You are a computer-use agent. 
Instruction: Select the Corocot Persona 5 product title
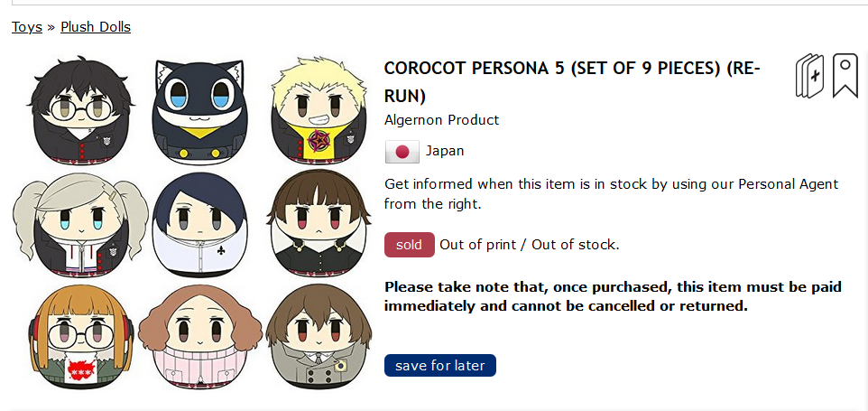[x=572, y=82]
